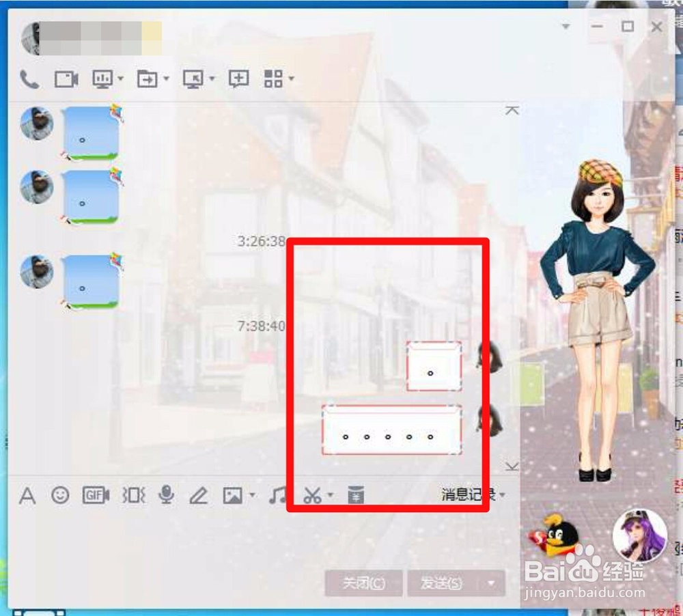Open the emoji smiley picker
Viewport: 683px width, 616px height.
pos(60,495)
